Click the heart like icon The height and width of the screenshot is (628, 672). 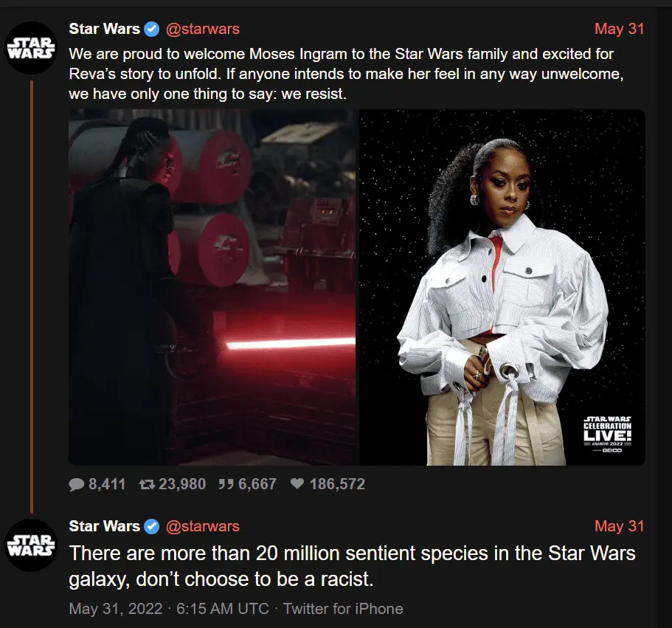click(297, 484)
